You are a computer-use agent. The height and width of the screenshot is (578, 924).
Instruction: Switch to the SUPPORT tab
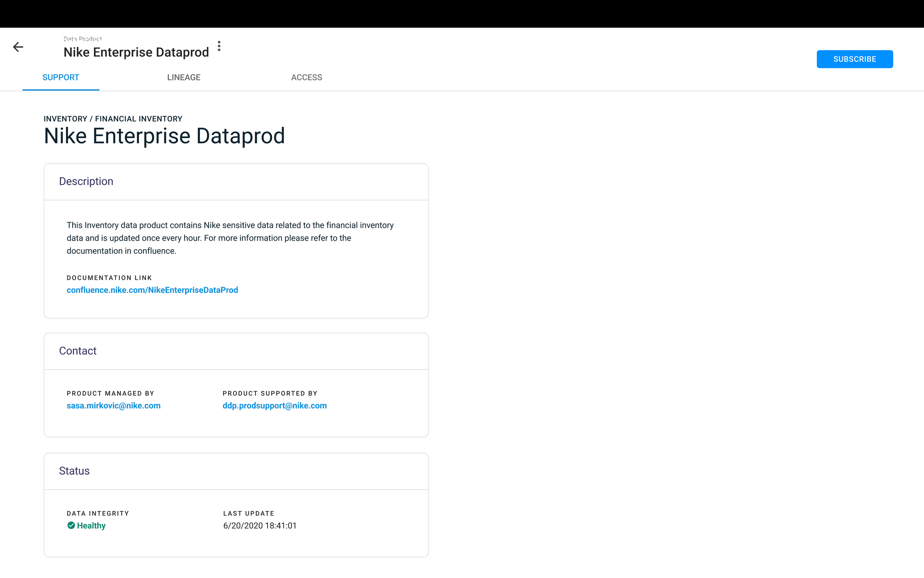pos(61,77)
